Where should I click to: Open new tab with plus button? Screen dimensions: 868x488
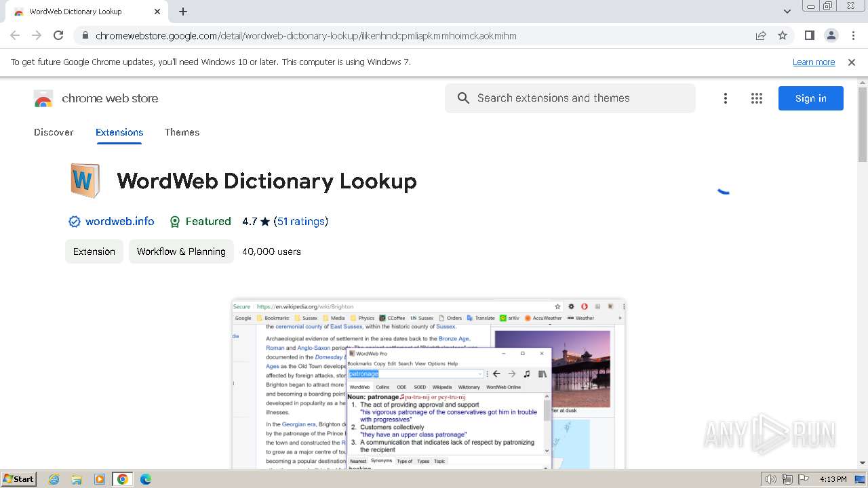coord(183,12)
